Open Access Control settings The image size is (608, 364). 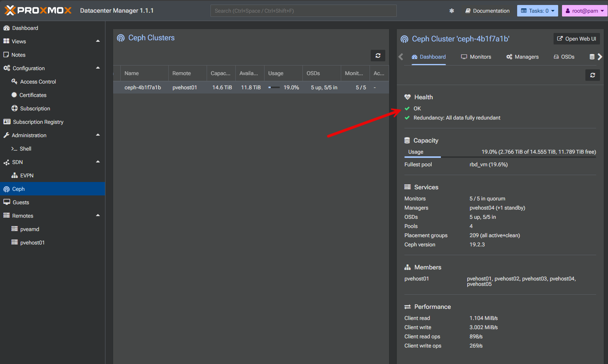(53, 82)
